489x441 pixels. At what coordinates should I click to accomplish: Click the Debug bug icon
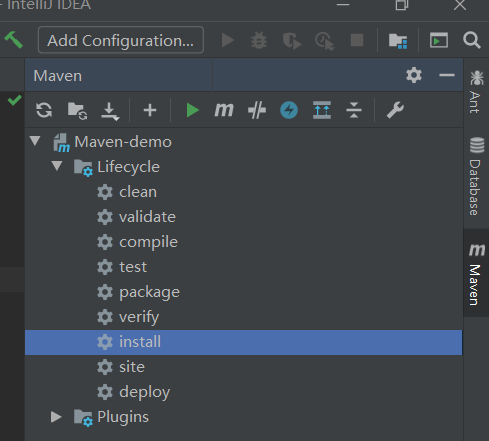(259, 40)
